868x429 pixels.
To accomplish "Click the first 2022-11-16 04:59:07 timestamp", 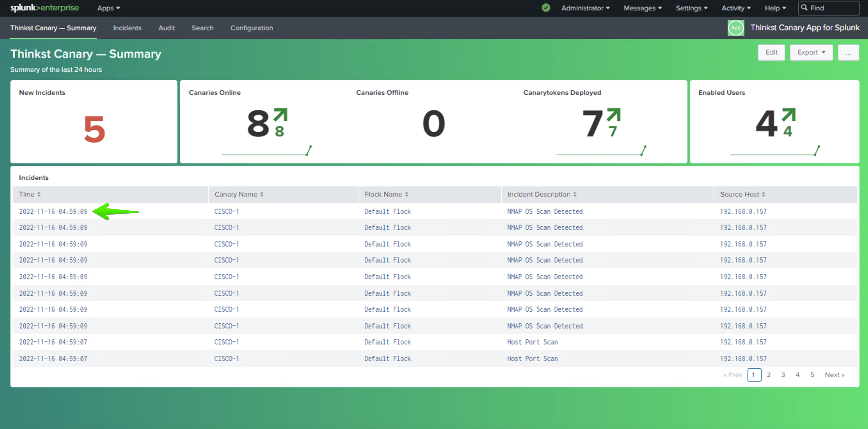I will pos(53,342).
